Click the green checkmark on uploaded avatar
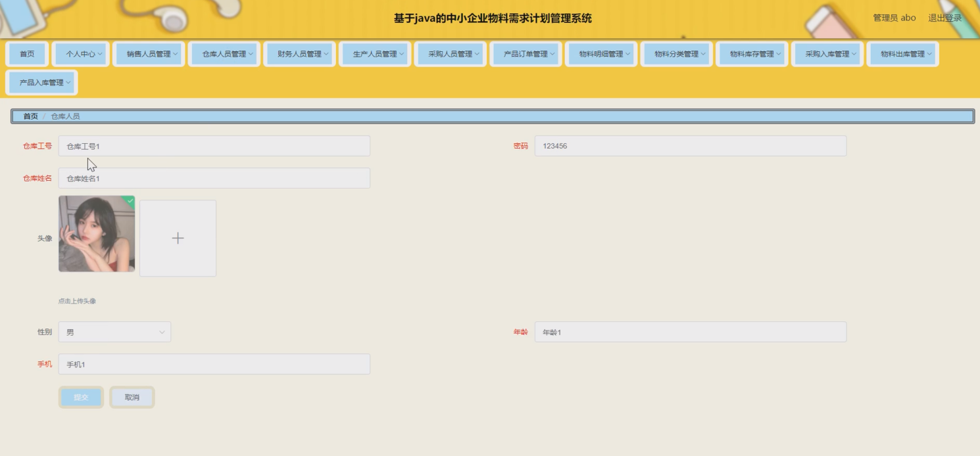980x456 pixels. 129,201
